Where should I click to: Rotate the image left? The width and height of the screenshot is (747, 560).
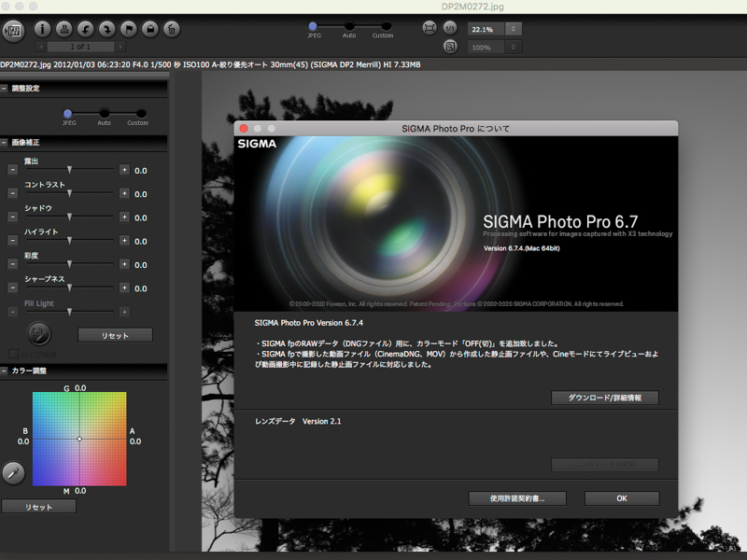point(86,30)
